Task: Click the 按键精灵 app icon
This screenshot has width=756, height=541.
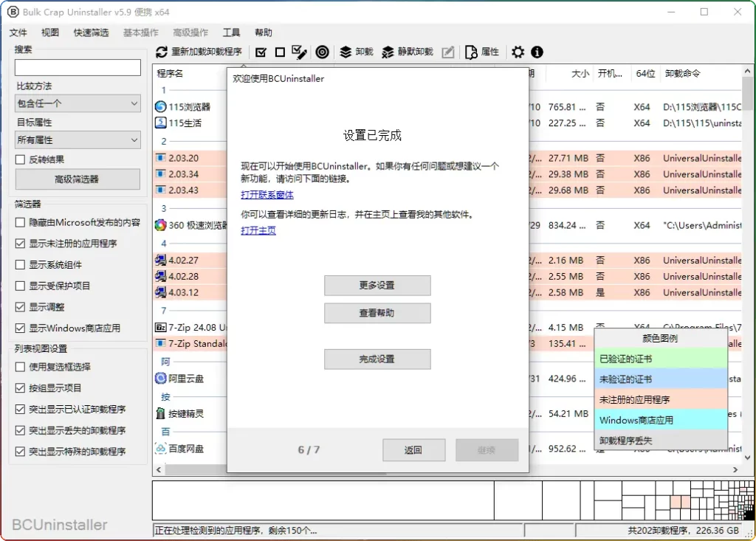Action: click(160, 413)
